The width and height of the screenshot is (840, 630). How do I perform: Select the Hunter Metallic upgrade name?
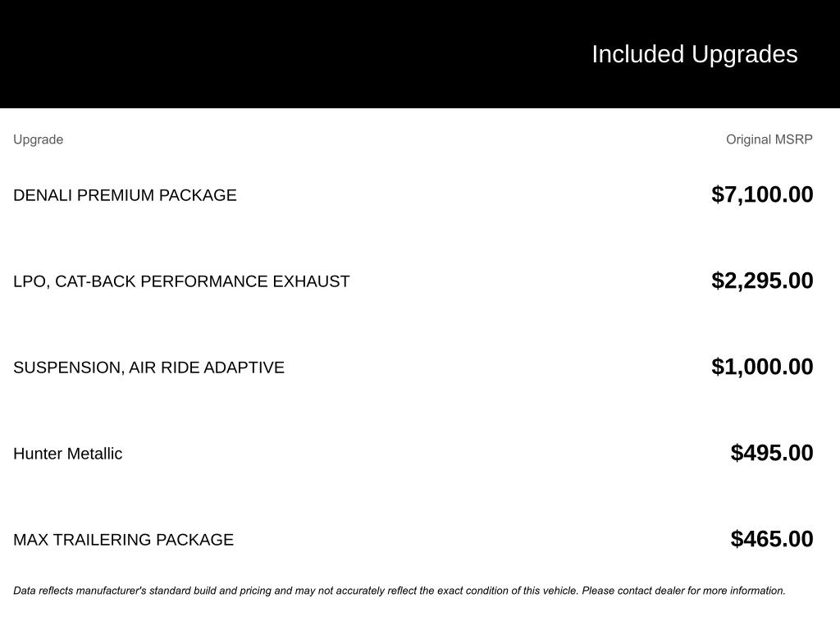tap(67, 454)
